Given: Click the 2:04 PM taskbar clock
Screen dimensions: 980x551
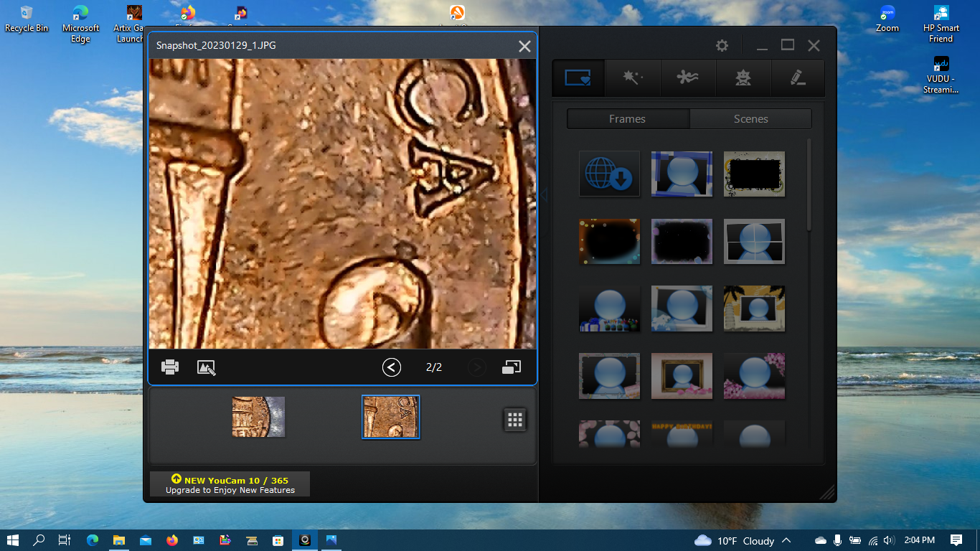Looking at the screenshot, I should point(919,540).
